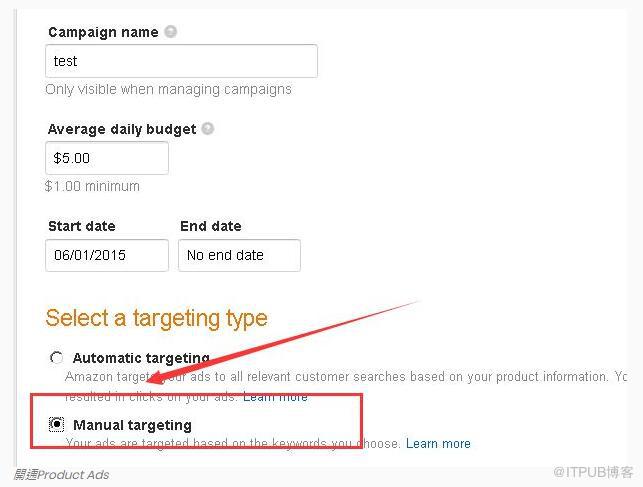Image resolution: width=643 pixels, height=487 pixels.
Task: Open Learn more link under Automatic targeting
Action: (x=275, y=397)
